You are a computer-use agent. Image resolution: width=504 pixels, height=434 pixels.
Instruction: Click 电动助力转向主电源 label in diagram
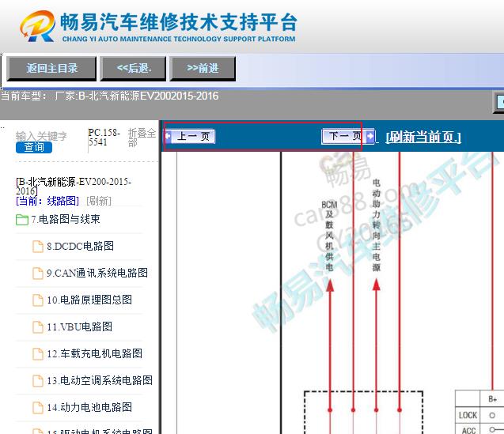click(376, 225)
